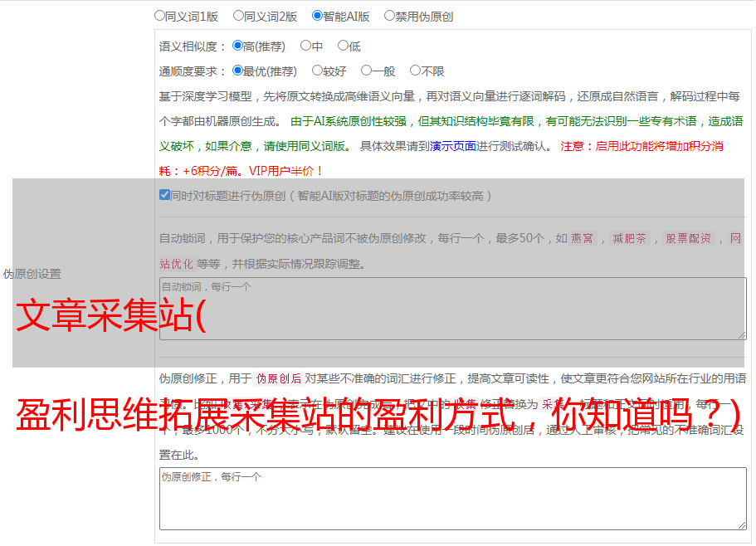
Task: Choose the 智能AI版 radio option
Action: 317,15
